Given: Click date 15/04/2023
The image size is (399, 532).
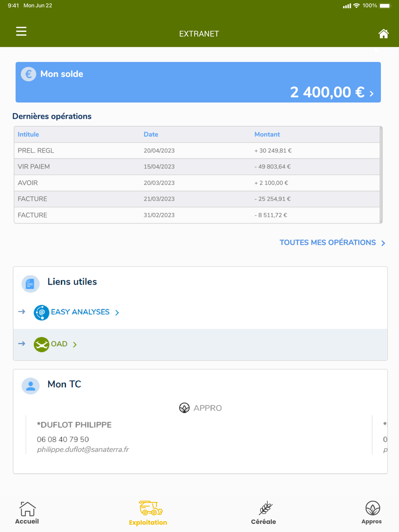Looking at the screenshot, I should tap(159, 167).
